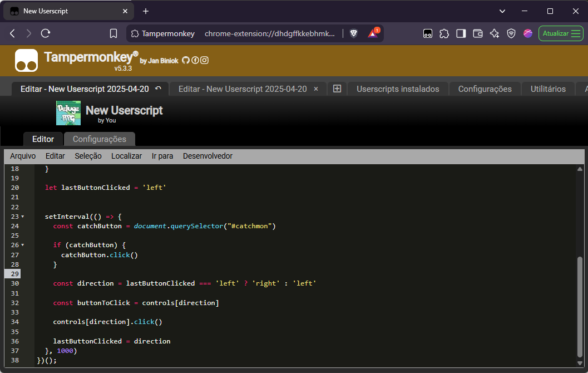Collapse code fold at line 23
Viewport: 588px width, 373px height.
[x=23, y=217]
